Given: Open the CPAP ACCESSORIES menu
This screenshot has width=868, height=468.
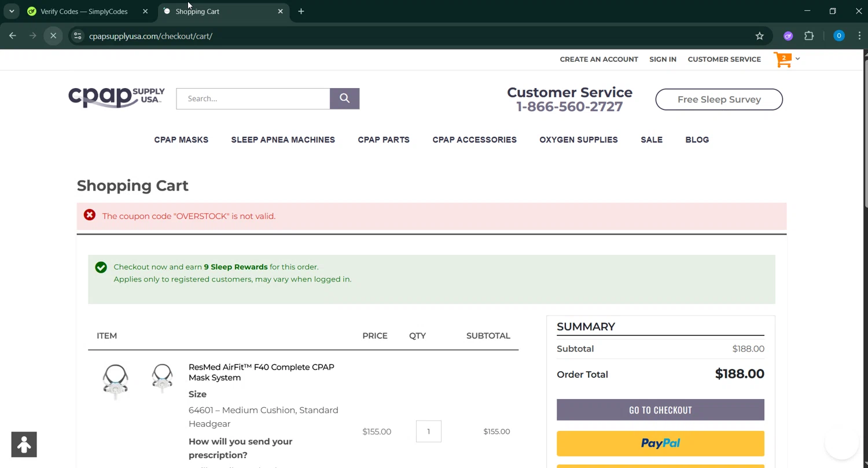Looking at the screenshot, I should click(x=475, y=140).
